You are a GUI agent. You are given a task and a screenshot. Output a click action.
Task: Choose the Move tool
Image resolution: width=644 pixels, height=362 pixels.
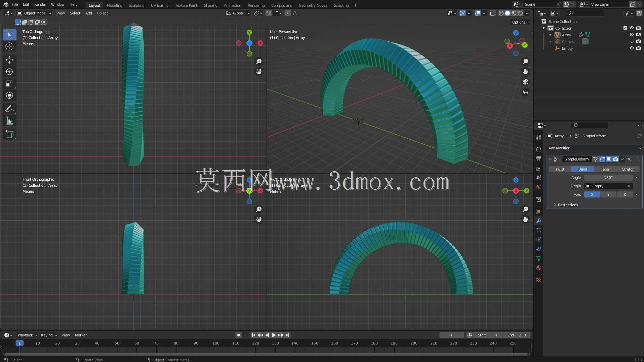pyautogui.click(x=9, y=60)
